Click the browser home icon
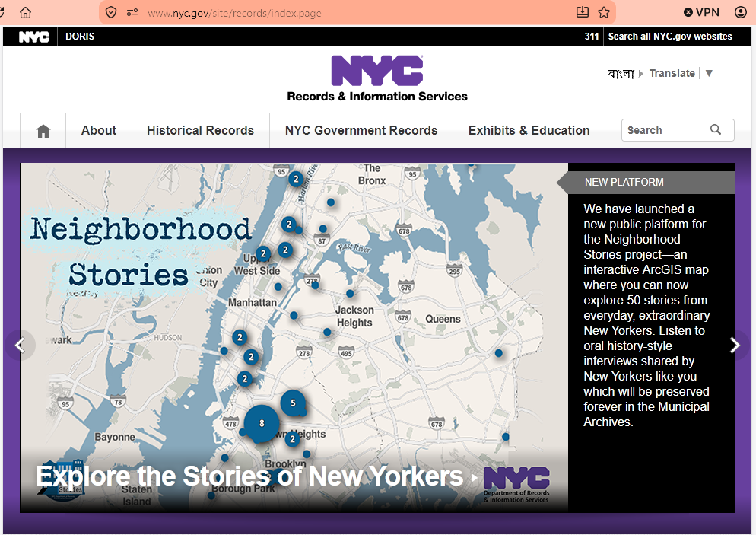756x535 pixels. pyautogui.click(x=25, y=12)
